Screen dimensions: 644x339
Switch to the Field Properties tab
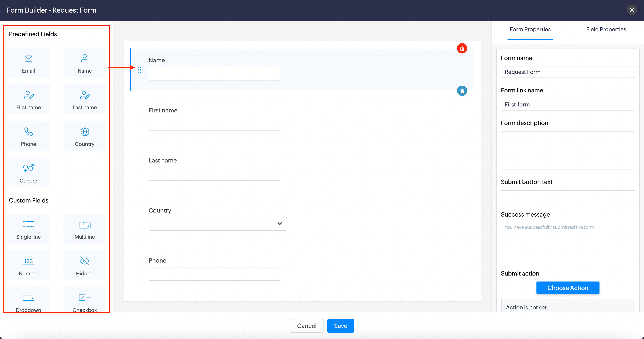606,30
